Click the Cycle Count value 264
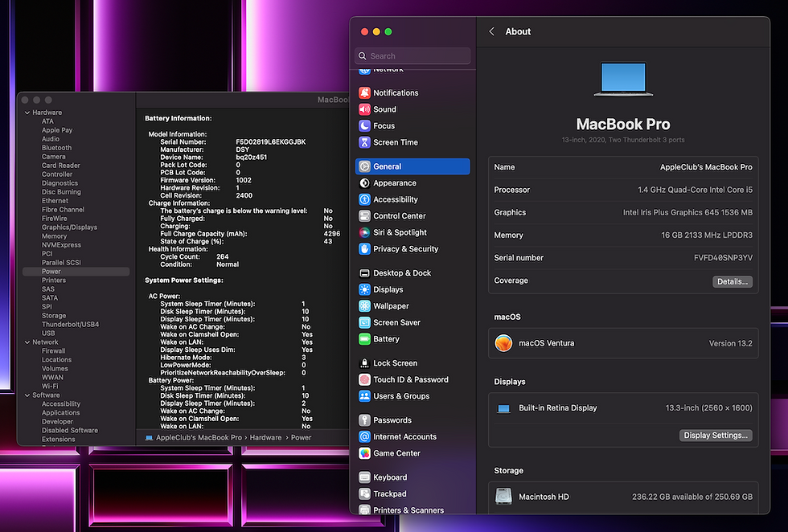 [x=222, y=256]
